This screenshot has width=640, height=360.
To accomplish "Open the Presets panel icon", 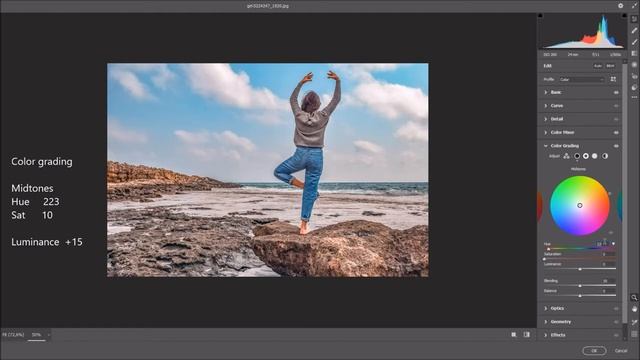I will pyautogui.click(x=634, y=87).
